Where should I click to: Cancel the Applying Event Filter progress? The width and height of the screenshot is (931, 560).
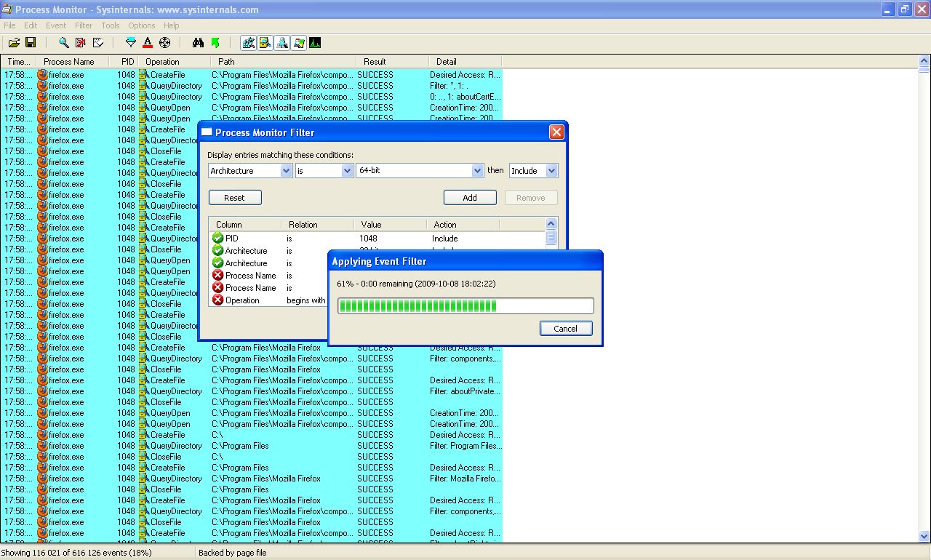[566, 329]
